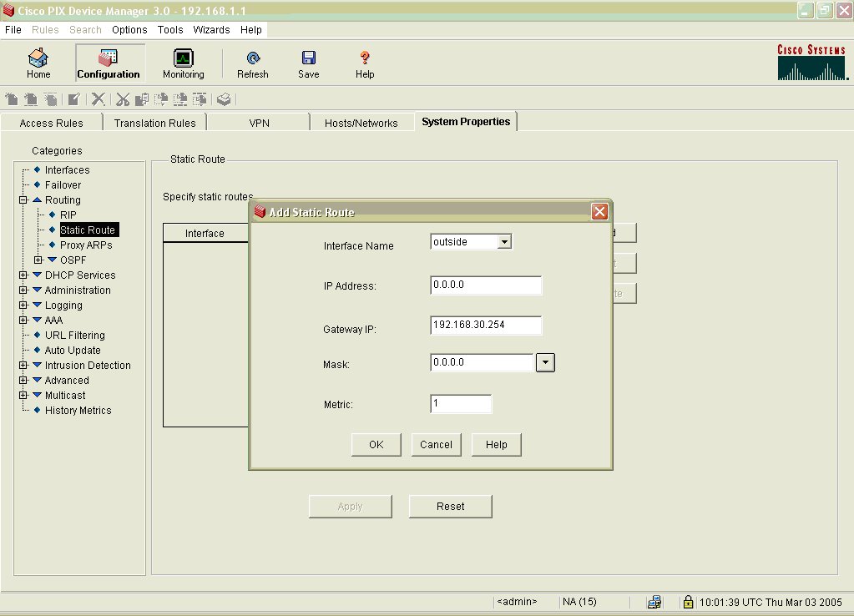Click the Help question mark toolbar icon
Viewport: 854px width, 616px height.
(x=365, y=63)
